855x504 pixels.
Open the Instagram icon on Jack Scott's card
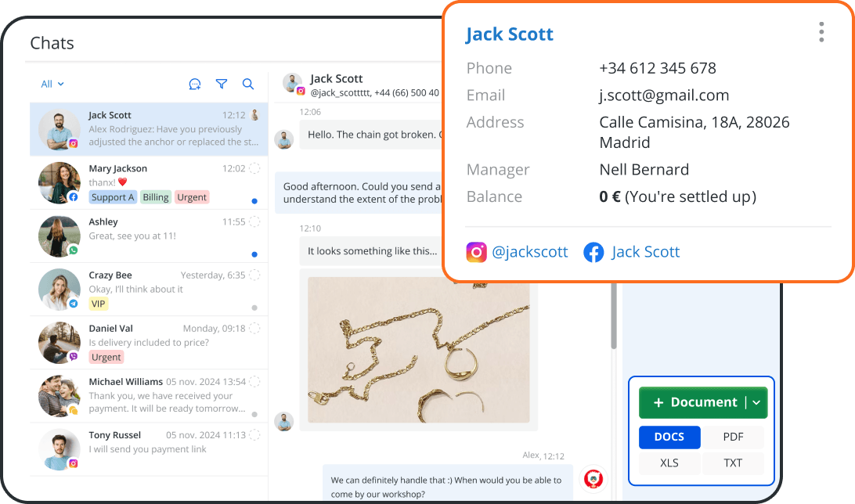[x=476, y=251]
